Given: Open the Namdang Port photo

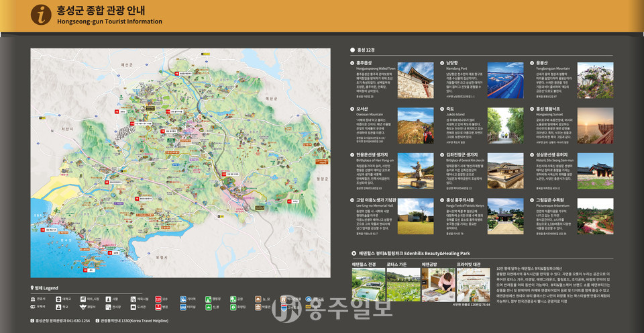Looking at the screenshot, I should tap(505, 80).
